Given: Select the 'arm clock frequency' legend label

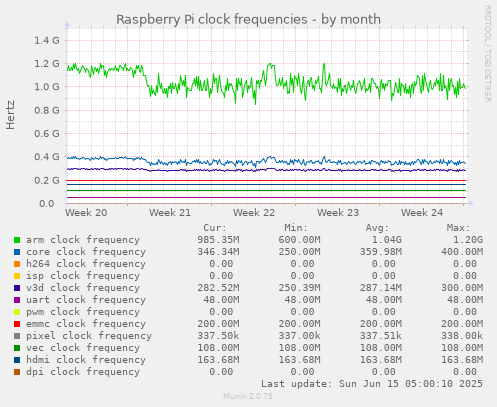Looking at the screenshot, I should (83, 240).
